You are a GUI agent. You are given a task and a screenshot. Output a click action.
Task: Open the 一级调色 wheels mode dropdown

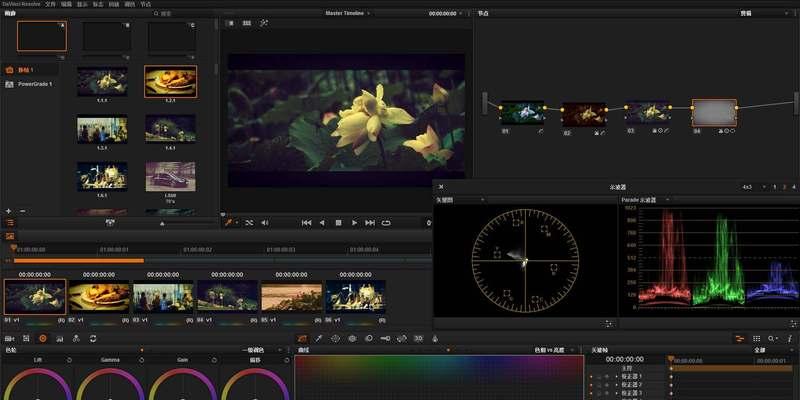click(261, 350)
